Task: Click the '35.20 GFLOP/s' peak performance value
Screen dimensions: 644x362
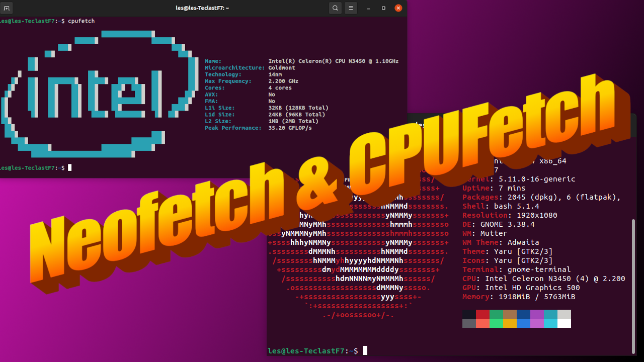Action: pyautogui.click(x=290, y=128)
